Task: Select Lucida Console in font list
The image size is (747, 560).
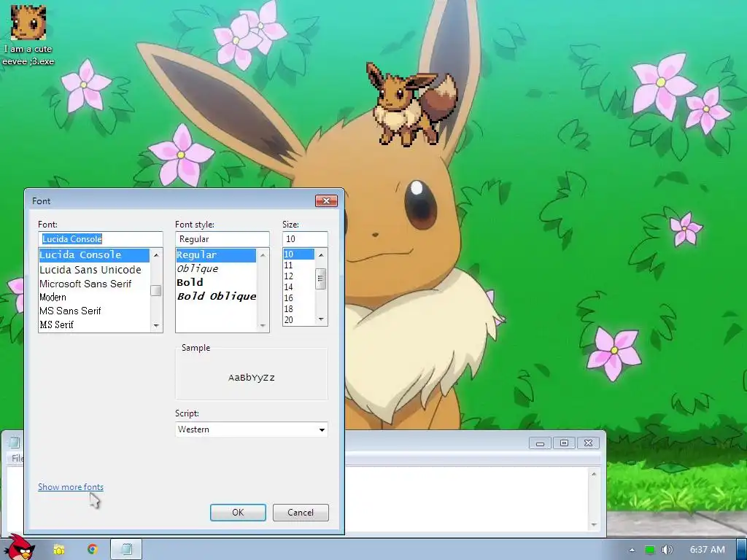Action: click(94, 254)
